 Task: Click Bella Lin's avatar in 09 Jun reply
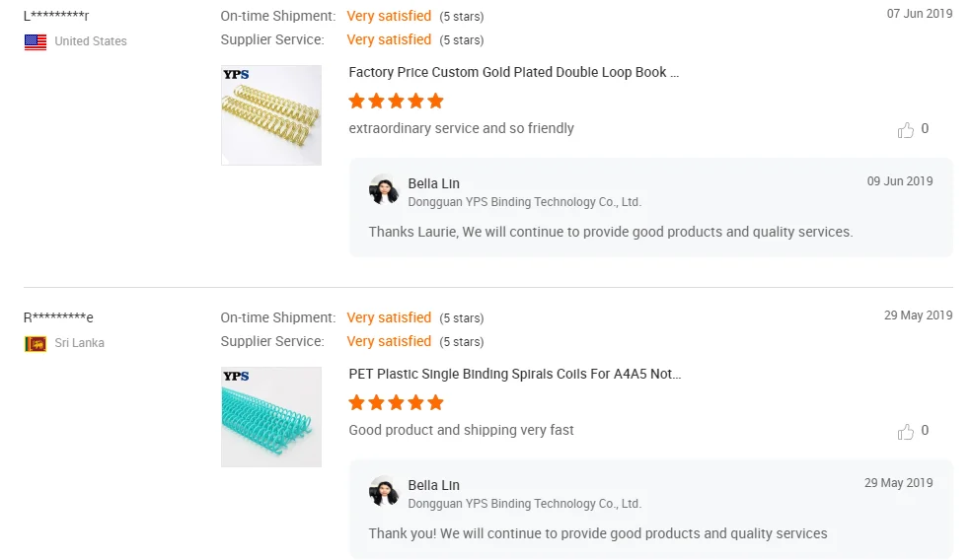point(384,189)
